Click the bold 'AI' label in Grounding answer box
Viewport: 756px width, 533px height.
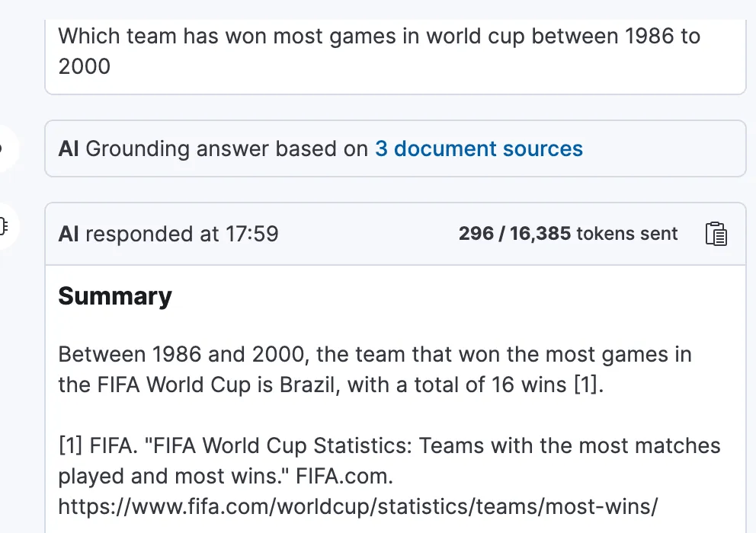pyautogui.click(x=69, y=148)
